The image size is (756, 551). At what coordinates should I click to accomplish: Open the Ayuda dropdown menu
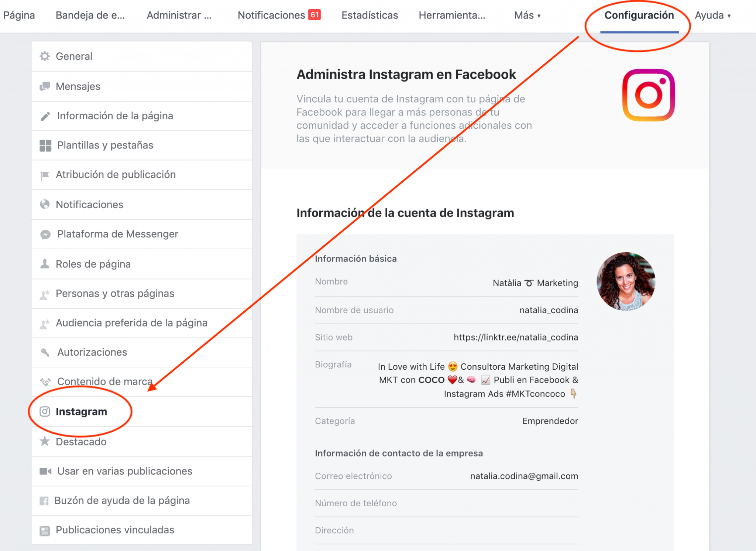[712, 16]
